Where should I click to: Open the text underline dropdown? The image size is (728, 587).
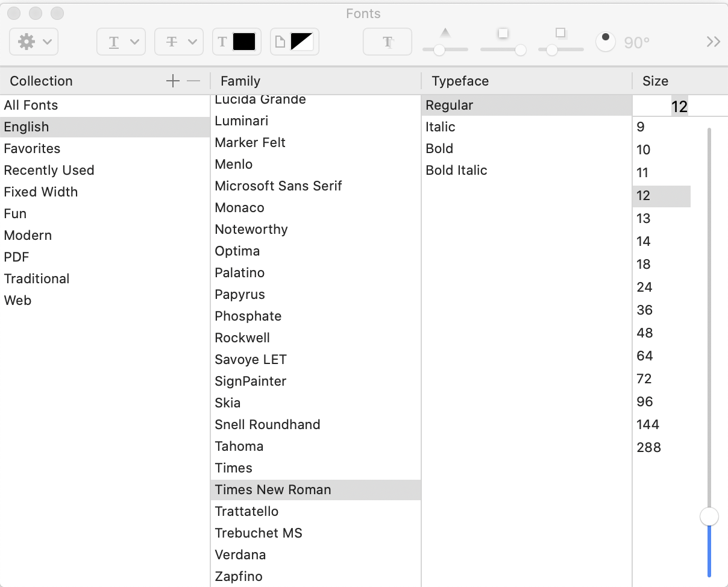pyautogui.click(x=121, y=42)
